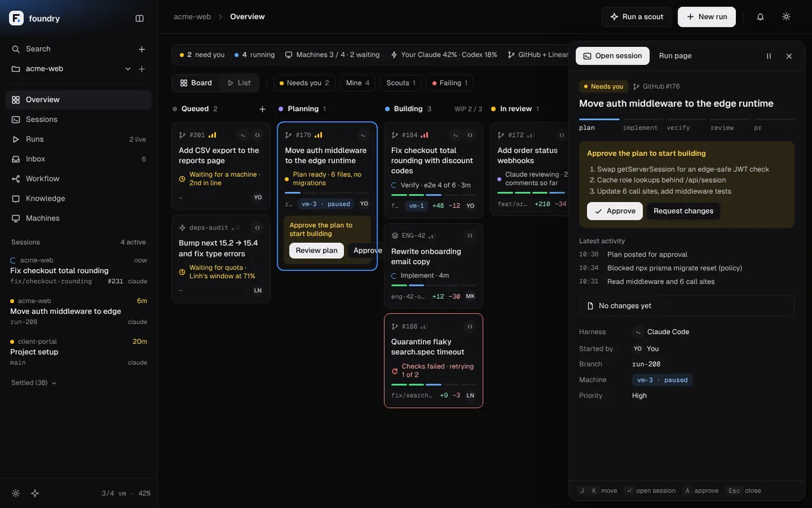The width and height of the screenshot is (812, 508).
Task: Open the Quarantine flaky search.spec timeout card
Action: coord(433,360)
